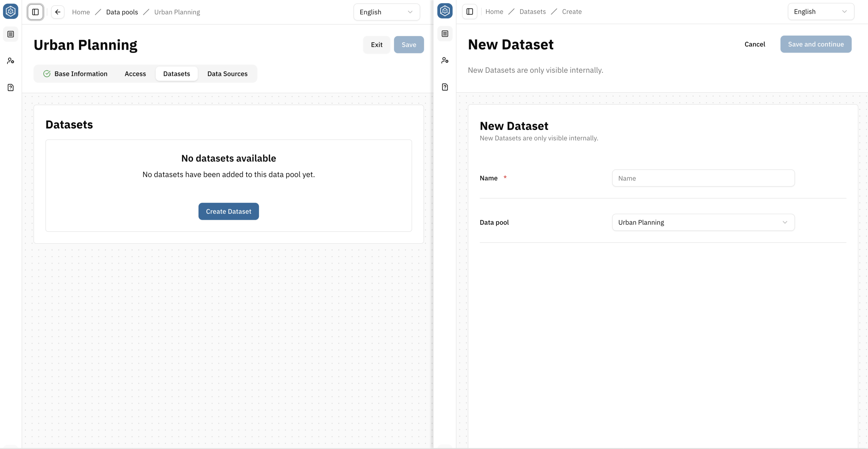Open list icon in left window sidebar
Screen dimensions: 868x449
pos(11,34)
